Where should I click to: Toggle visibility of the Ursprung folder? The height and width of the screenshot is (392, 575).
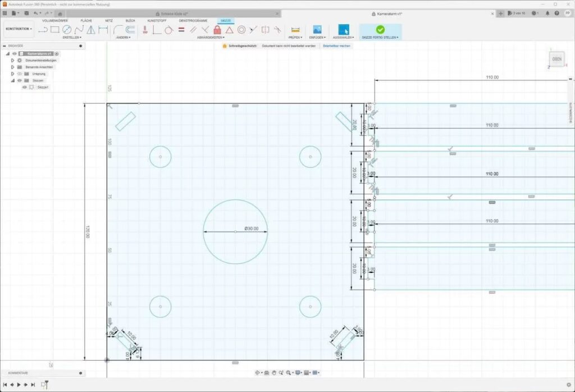coord(19,74)
